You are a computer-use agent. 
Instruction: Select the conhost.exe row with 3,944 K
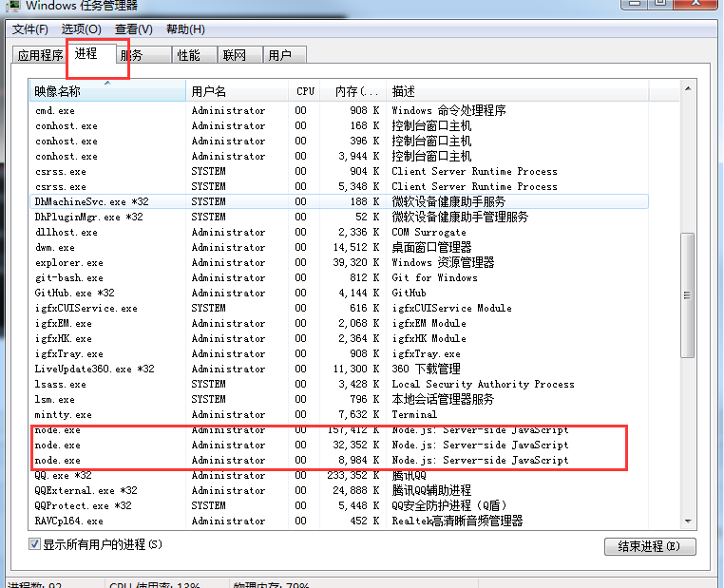[339, 157]
